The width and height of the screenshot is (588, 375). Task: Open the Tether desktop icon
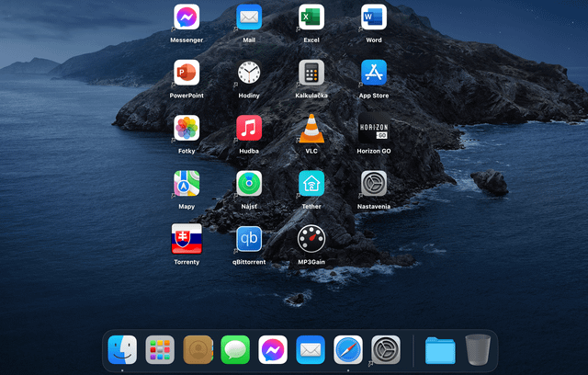point(311,184)
